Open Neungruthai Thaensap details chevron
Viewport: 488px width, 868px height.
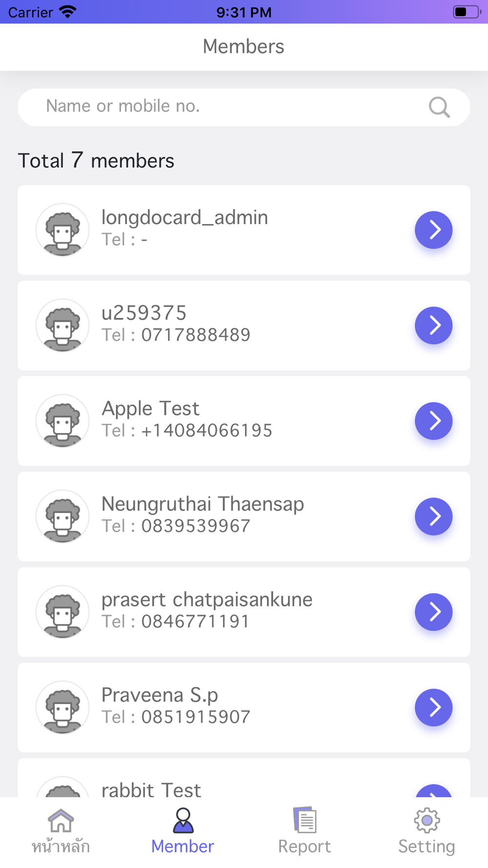pyautogui.click(x=434, y=517)
